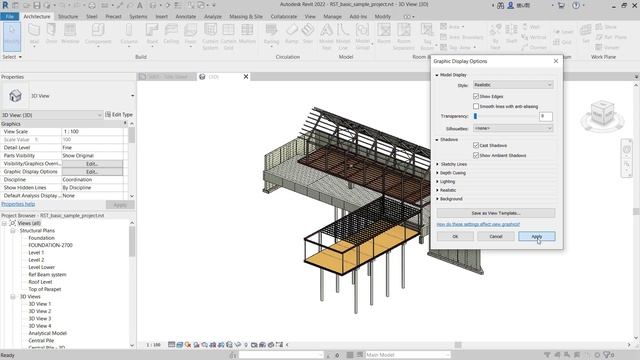Select the Mullion tool
The image size is (640, 360).
coord(247,33)
